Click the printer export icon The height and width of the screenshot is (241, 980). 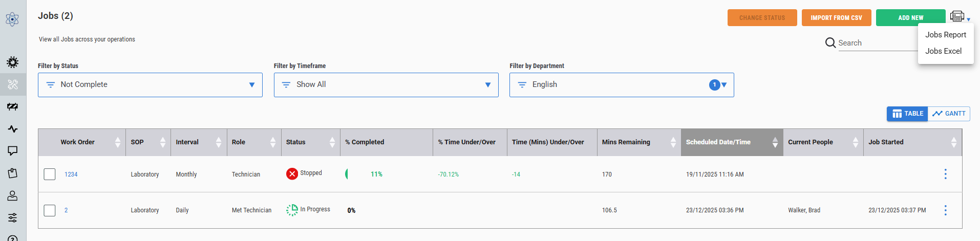[x=957, y=16]
